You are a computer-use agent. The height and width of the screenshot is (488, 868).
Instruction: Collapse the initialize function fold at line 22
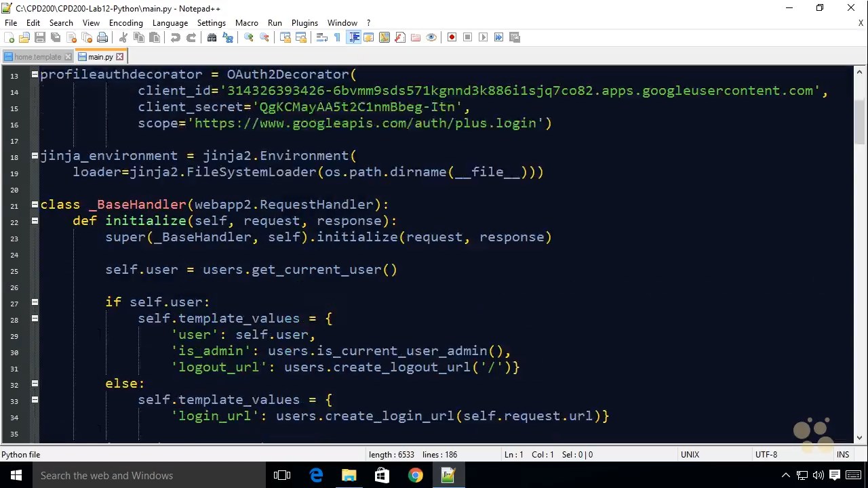click(35, 221)
